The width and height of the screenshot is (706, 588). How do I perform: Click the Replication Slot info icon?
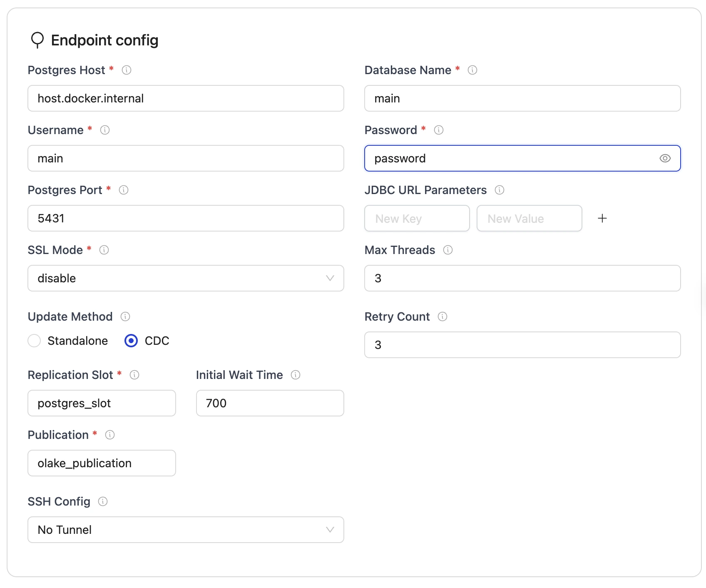134,375
